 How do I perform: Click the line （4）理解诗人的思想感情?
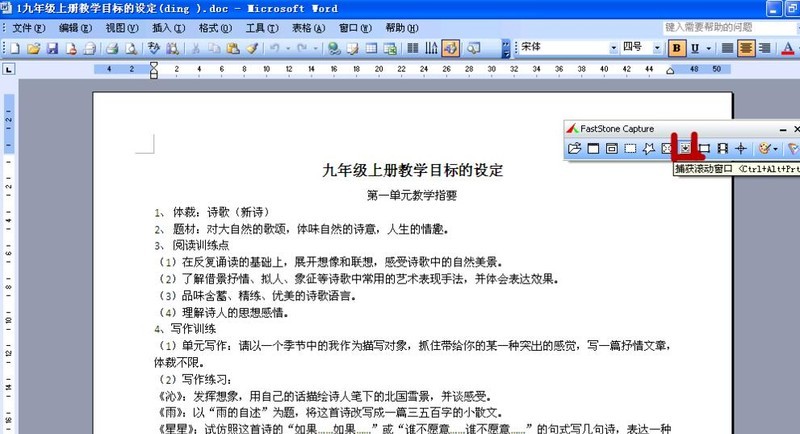coord(222,313)
